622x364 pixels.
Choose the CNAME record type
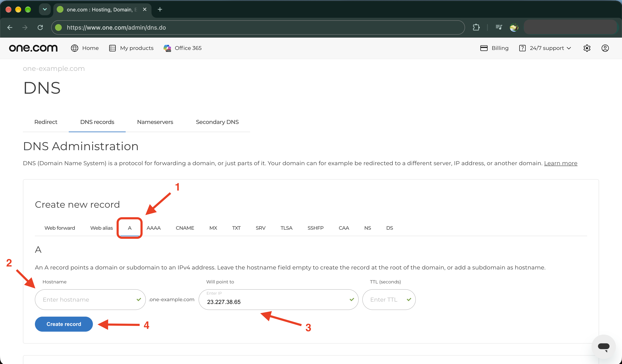point(185,228)
